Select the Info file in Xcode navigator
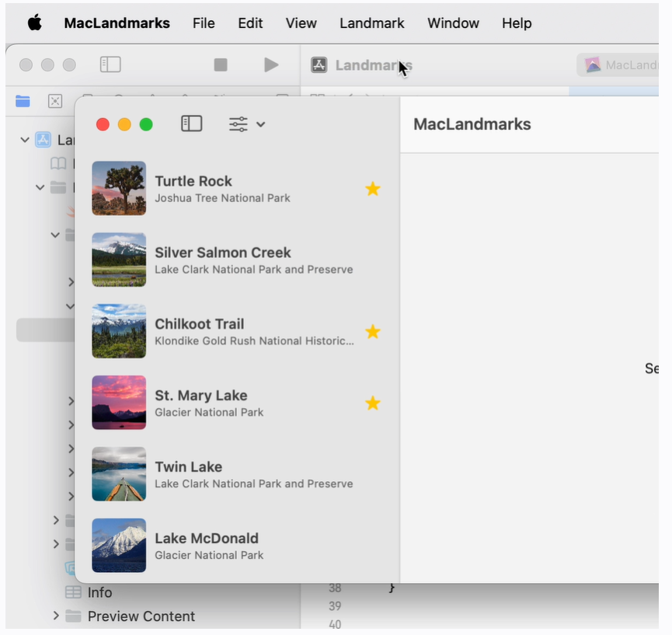This screenshot has height=635, width=672. pos(100,592)
